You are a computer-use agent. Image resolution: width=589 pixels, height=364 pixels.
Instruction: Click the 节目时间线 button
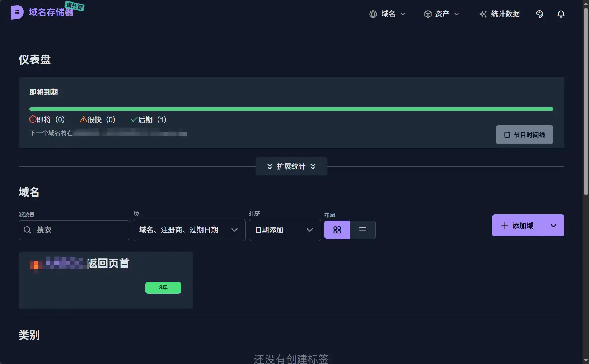pyautogui.click(x=524, y=135)
